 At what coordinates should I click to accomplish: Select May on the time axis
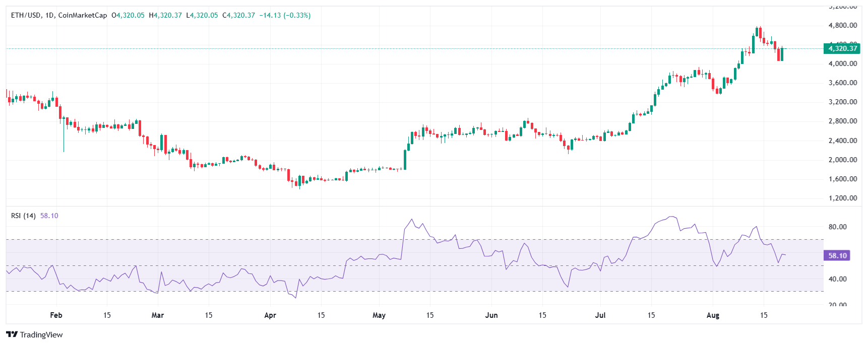[379, 315]
